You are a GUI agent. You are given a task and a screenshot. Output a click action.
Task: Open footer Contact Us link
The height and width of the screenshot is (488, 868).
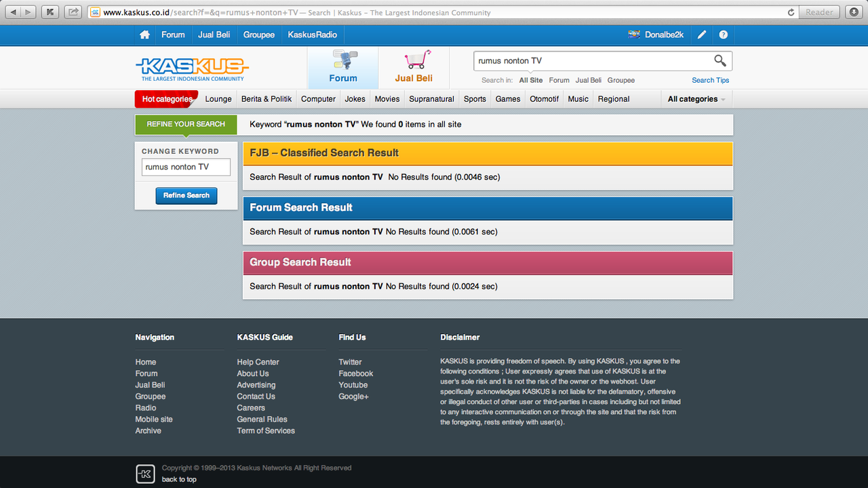pyautogui.click(x=256, y=396)
